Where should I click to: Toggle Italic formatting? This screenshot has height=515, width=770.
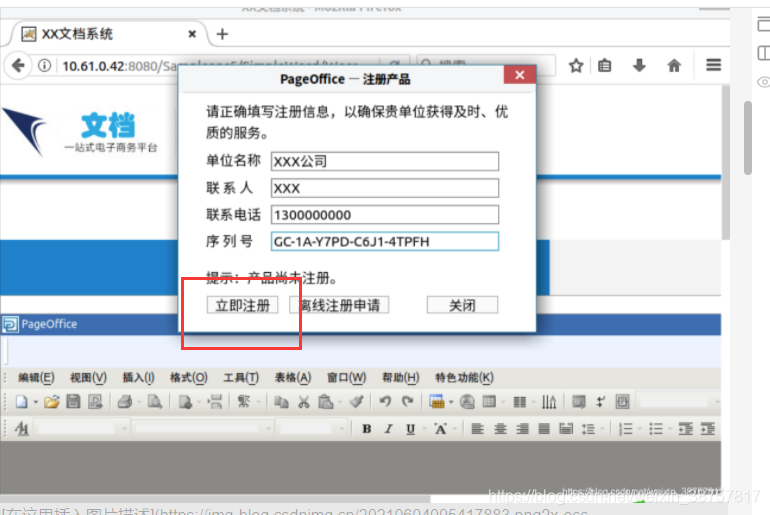tap(388, 429)
